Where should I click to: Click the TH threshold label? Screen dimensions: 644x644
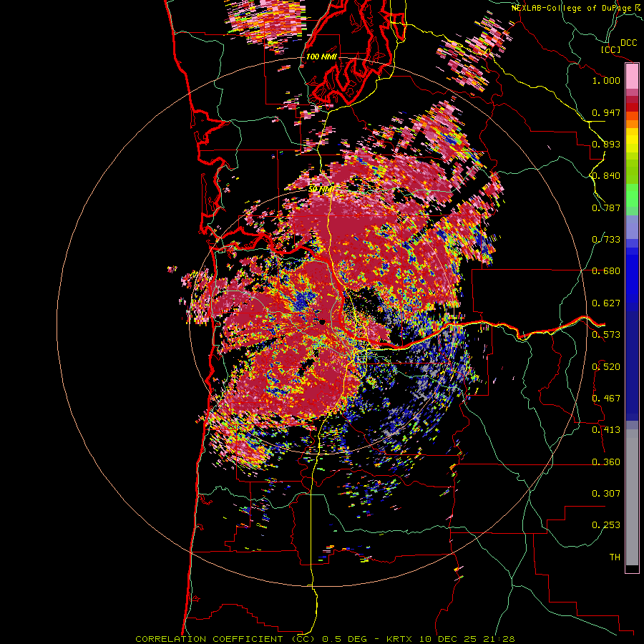615,557
